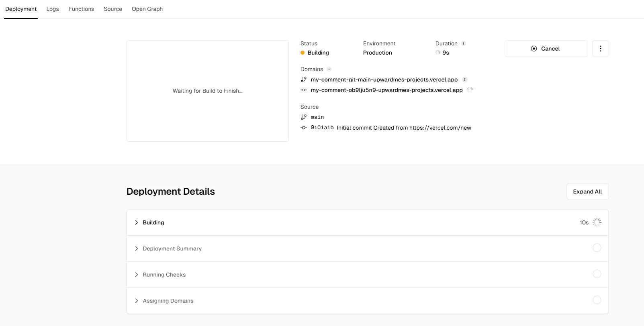Open the Functions tab

coord(81,9)
